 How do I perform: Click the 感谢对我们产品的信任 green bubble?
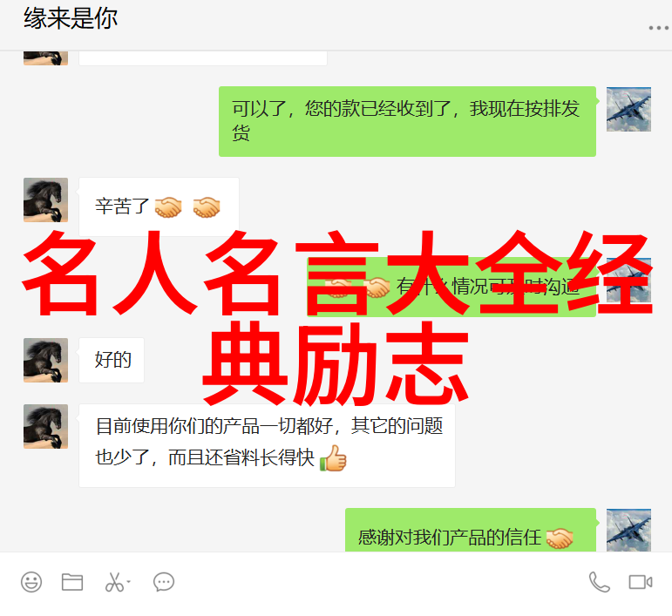[x=471, y=531]
